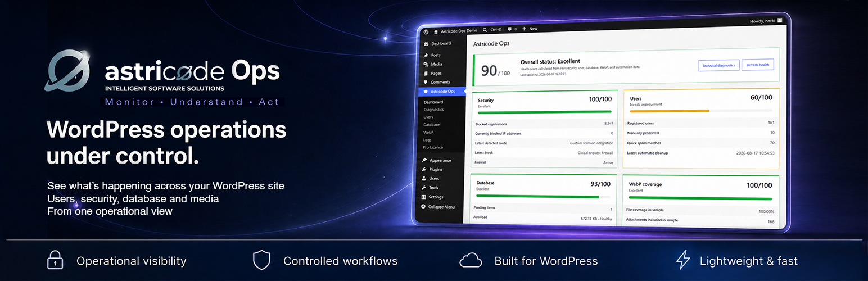Click the Currently blocked IP addresses row
868x281 pixels.
click(544, 133)
